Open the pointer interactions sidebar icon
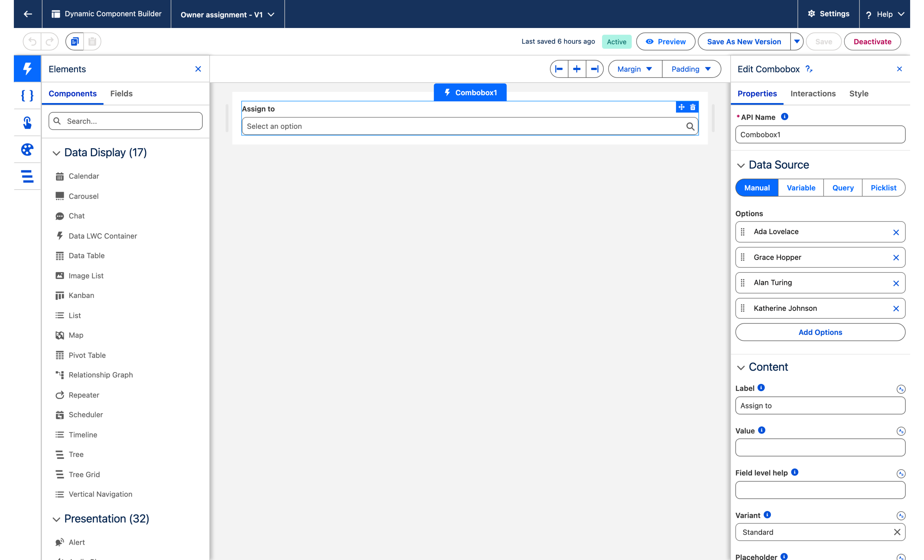This screenshot has height=560, width=924. click(x=27, y=123)
